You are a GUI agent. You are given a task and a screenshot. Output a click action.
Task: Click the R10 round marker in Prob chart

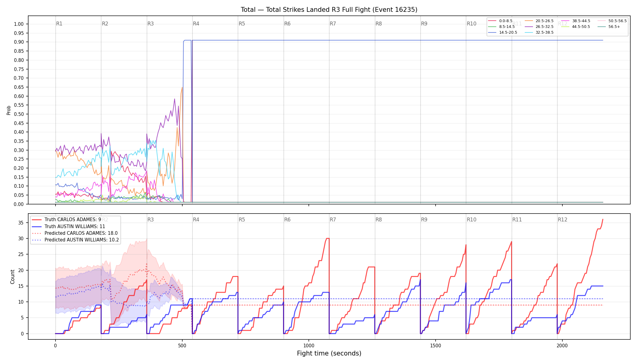coord(471,24)
